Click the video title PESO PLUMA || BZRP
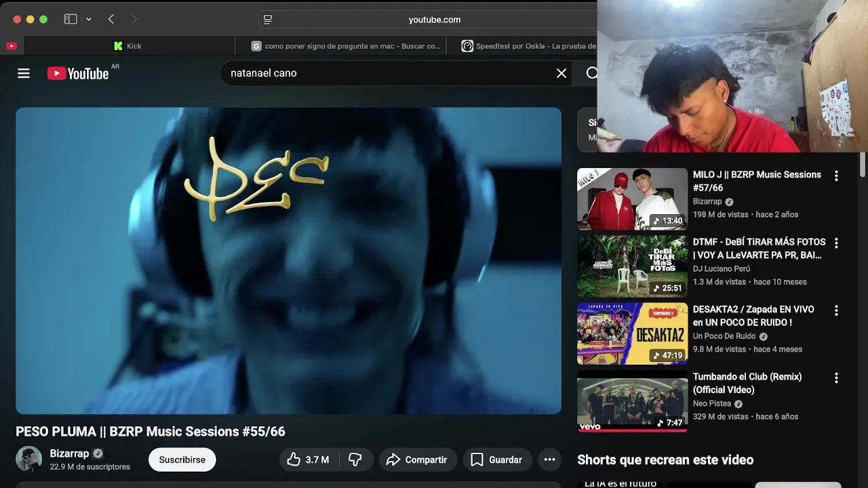The width and height of the screenshot is (868, 488). point(151,432)
